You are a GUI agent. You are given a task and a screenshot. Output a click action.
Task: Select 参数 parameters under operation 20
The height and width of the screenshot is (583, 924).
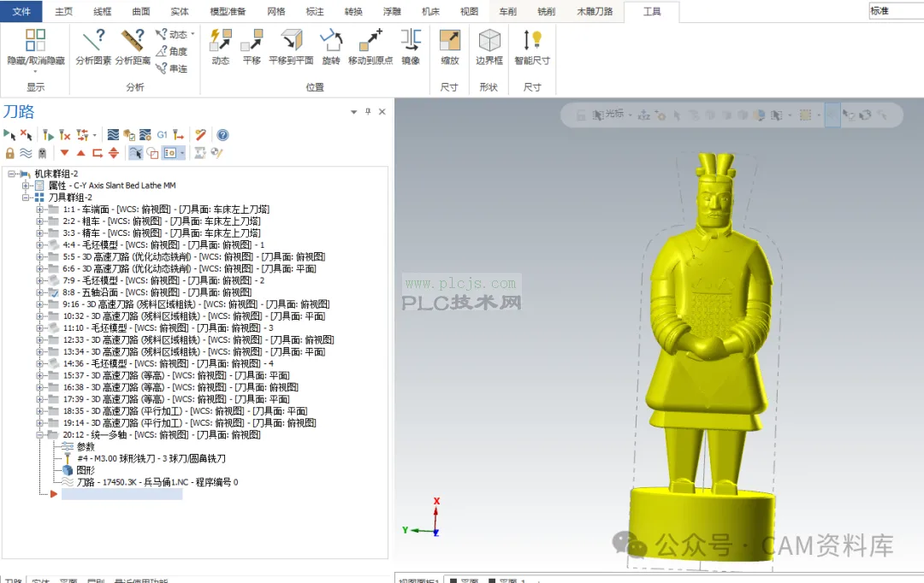click(86, 447)
